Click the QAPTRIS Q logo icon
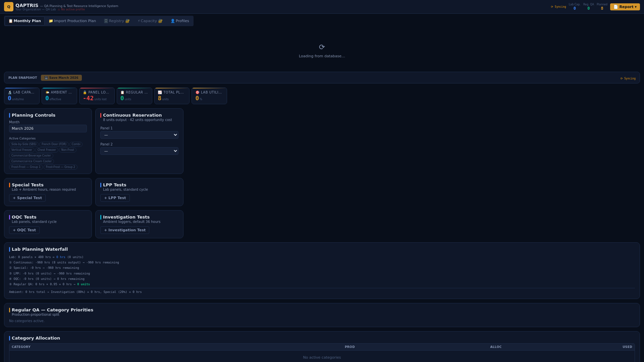Screen dimensions: 644x362 point(9,7)
